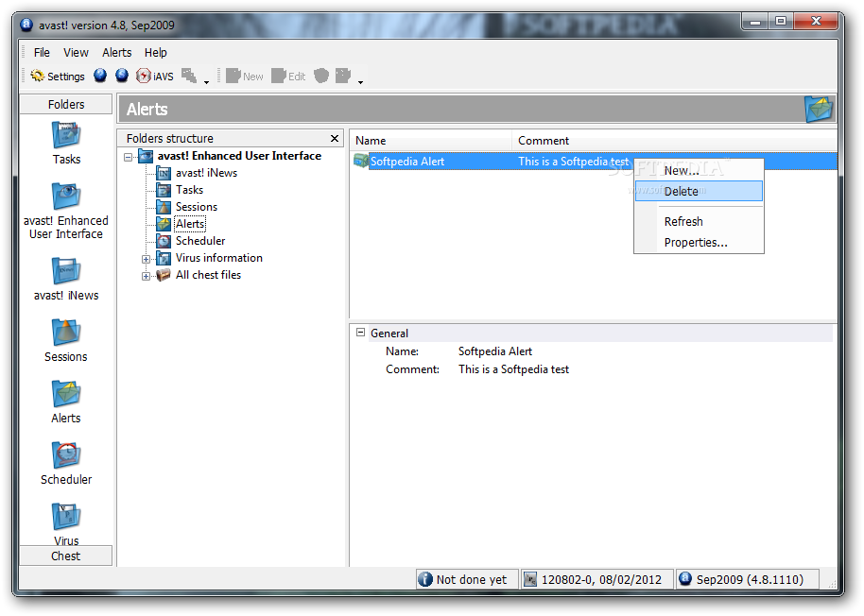This screenshot has width=864, height=616.
Task: Open the dropdown arrow at the toolbar end
Action: pos(360,82)
